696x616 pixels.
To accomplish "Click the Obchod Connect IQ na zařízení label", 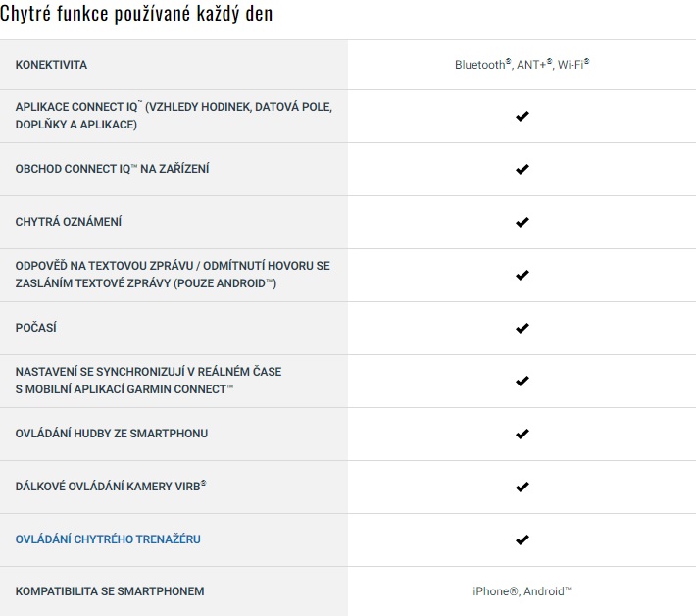I will click(x=112, y=169).
